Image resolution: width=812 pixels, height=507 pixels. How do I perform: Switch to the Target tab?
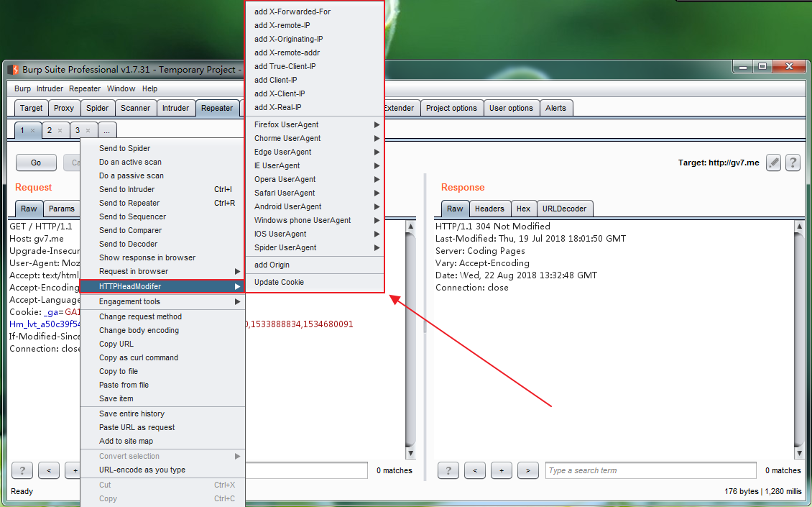(31, 108)
